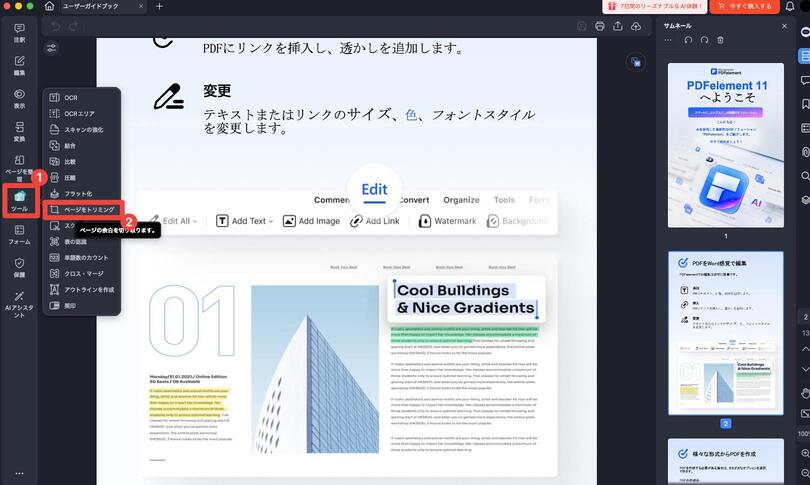Open the AIアシスタント sidebar tool
This screenshot has width=810, height=485.
tap(19, 304)
